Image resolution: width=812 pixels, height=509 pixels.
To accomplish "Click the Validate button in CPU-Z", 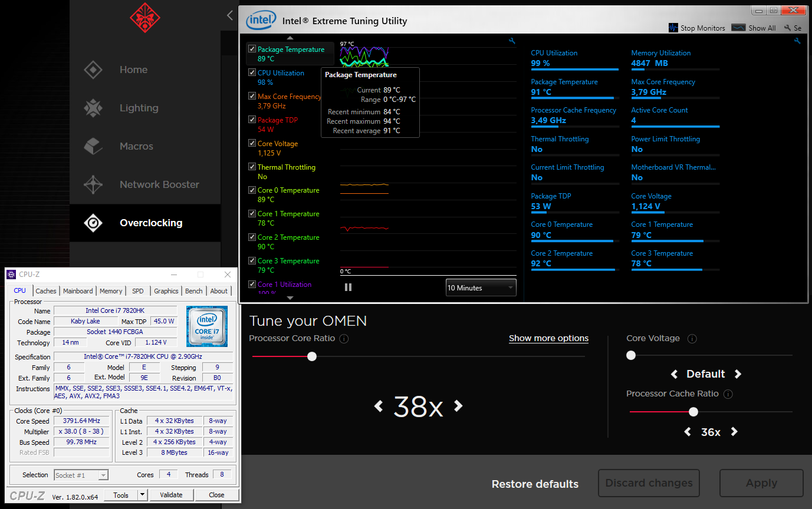I will pyautogui.click(x=172, y=495).
